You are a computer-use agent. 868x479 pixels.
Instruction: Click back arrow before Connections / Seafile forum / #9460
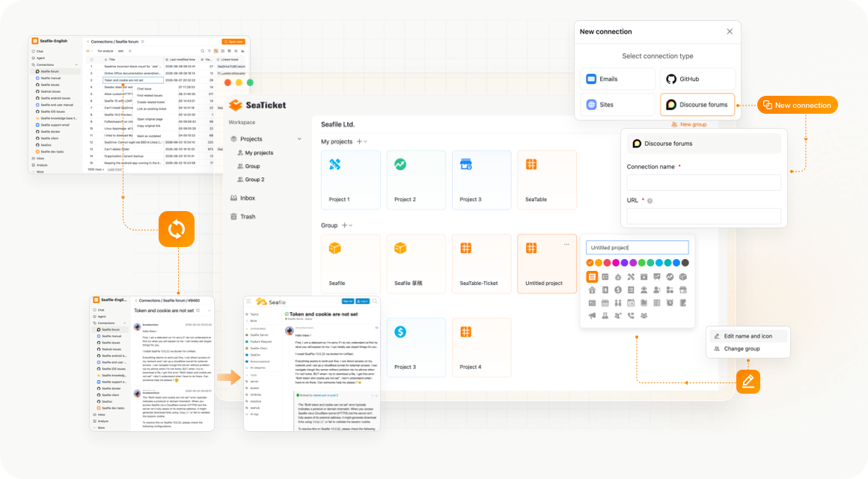point(136,301)
